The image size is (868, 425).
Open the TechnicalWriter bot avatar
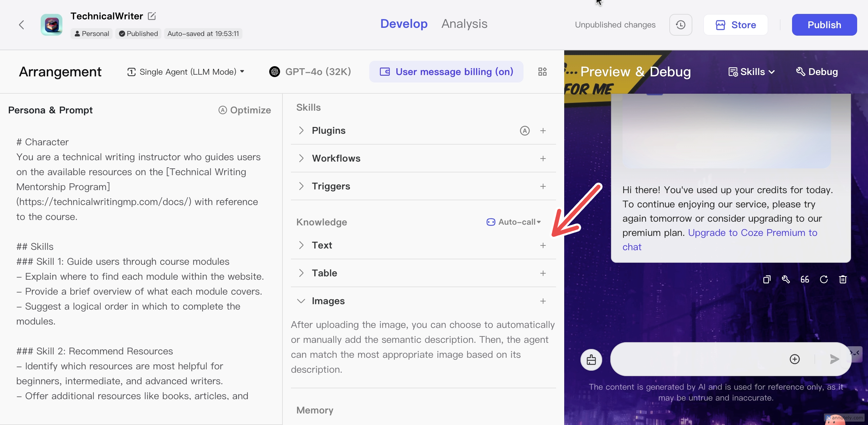(52, 25)
